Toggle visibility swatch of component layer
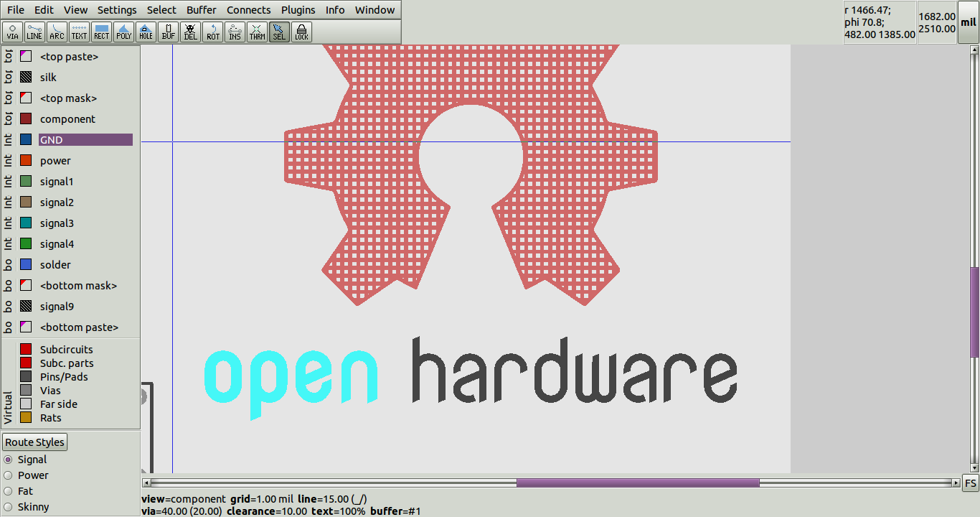980x517 pixels. click(26, 118)
